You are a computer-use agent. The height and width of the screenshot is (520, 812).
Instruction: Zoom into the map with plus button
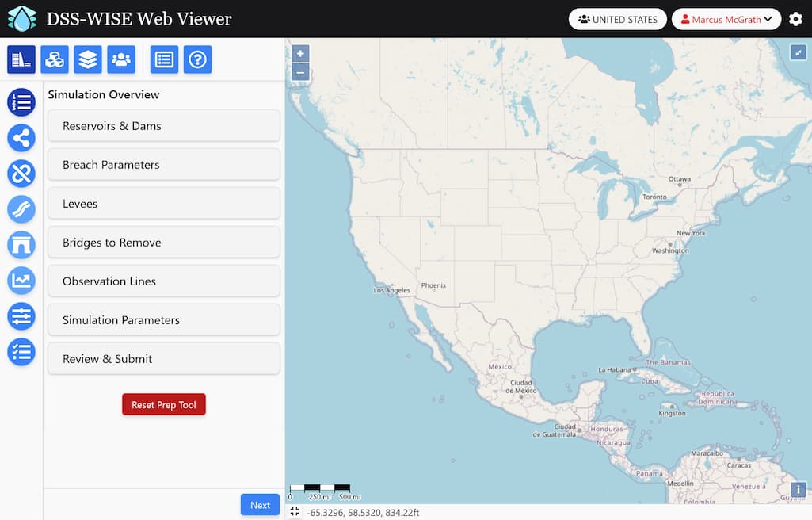(300, 53)
